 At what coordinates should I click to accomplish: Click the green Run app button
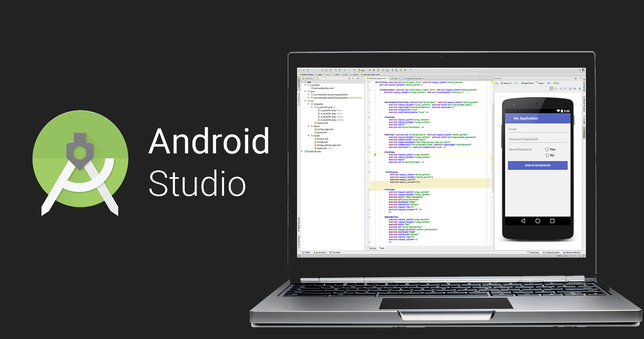[x=370, y=70]
